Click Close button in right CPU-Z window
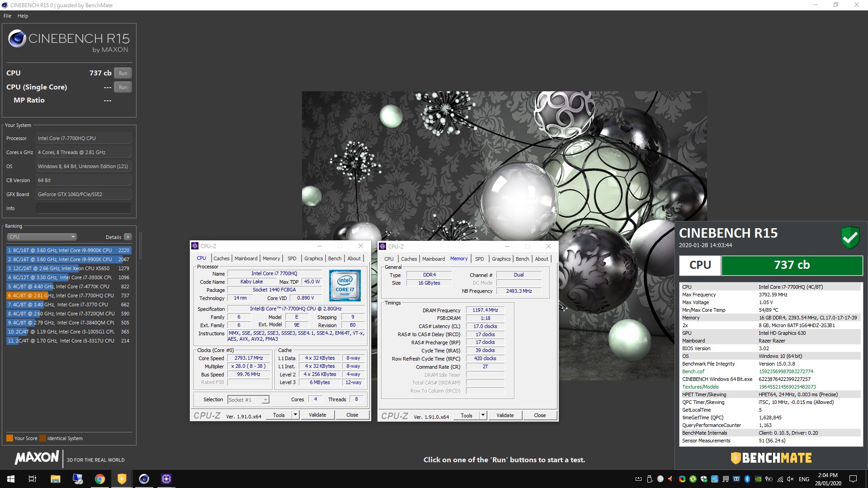 click(x=540, y=416)
